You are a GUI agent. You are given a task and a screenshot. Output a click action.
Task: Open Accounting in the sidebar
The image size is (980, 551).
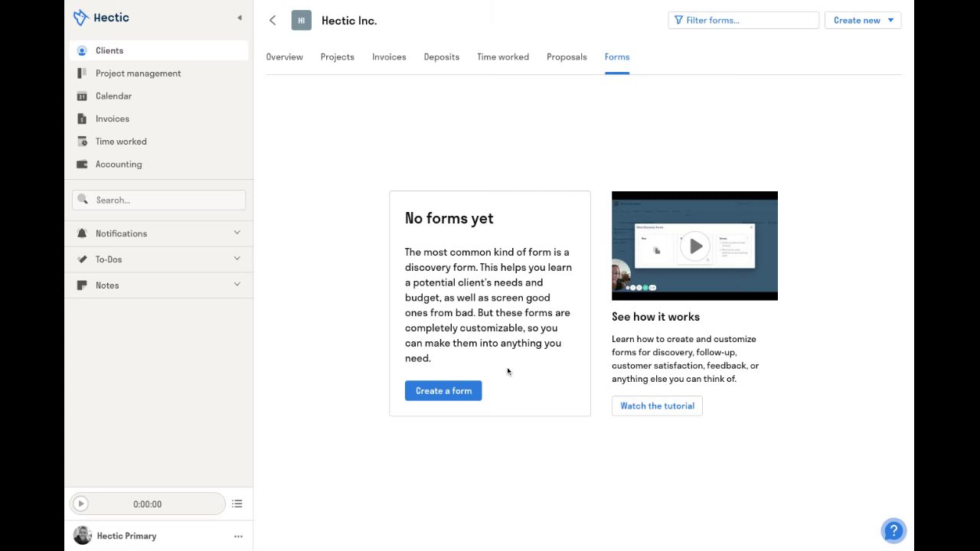click(159, 165)
